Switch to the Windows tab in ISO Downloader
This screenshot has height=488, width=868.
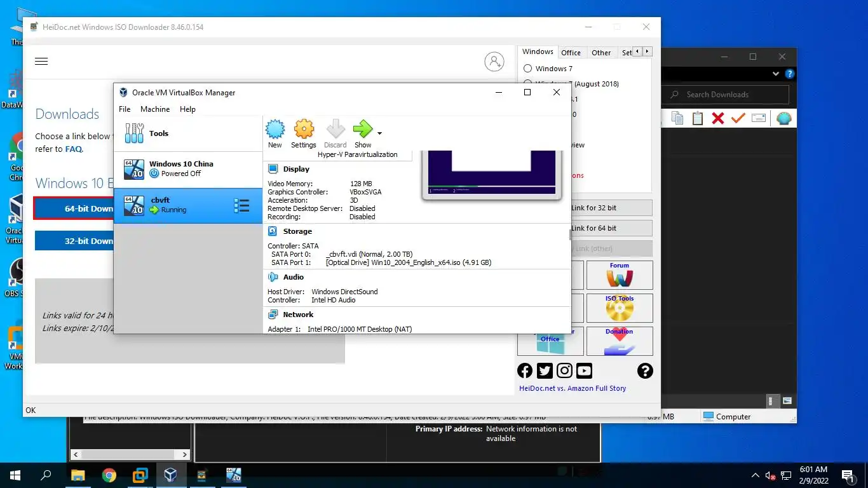coord(538,52)
